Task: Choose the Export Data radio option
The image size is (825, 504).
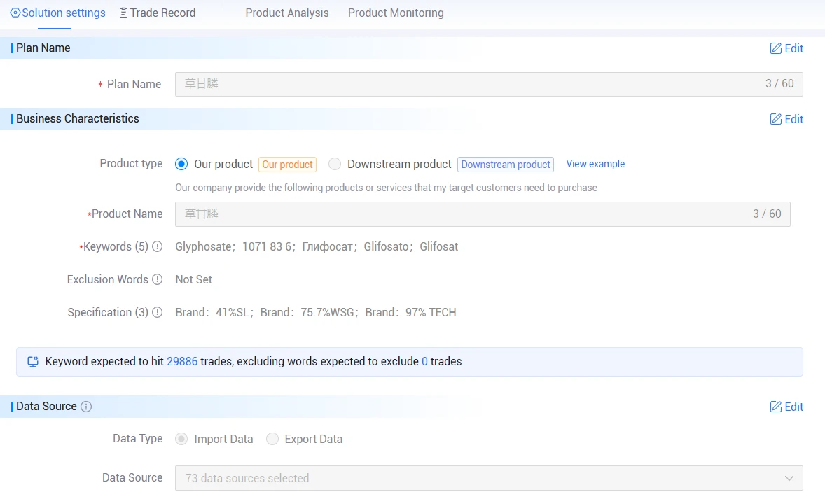Action: (272, 440)
